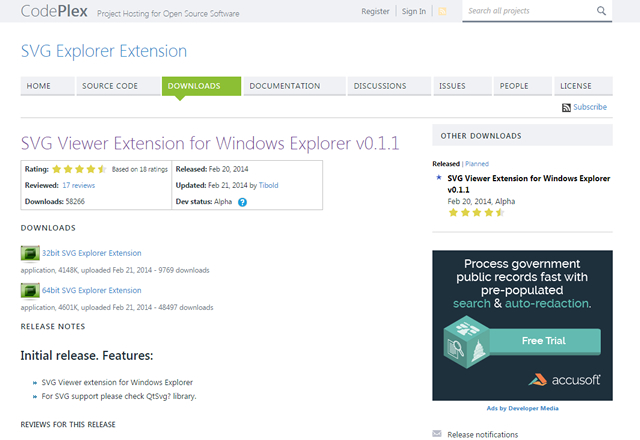640x440 pixels.
Task: Click the CodePlex logo
Action: pos(54,11)
